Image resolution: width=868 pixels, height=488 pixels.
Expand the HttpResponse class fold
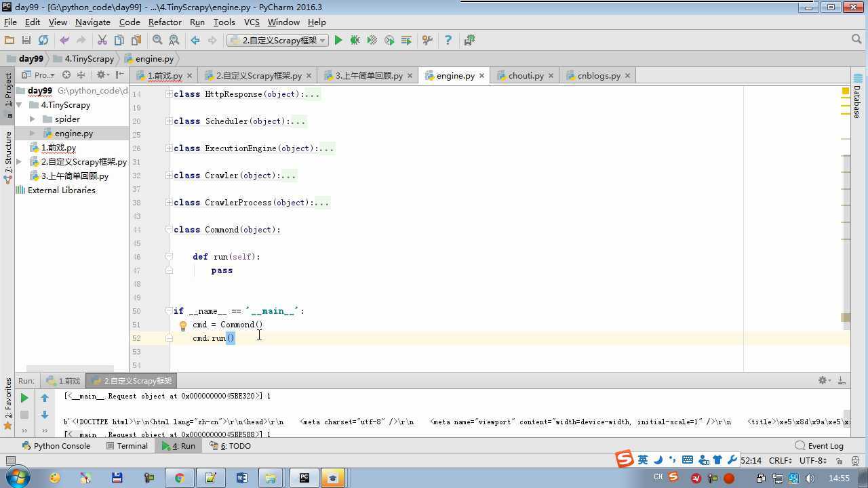169,94
